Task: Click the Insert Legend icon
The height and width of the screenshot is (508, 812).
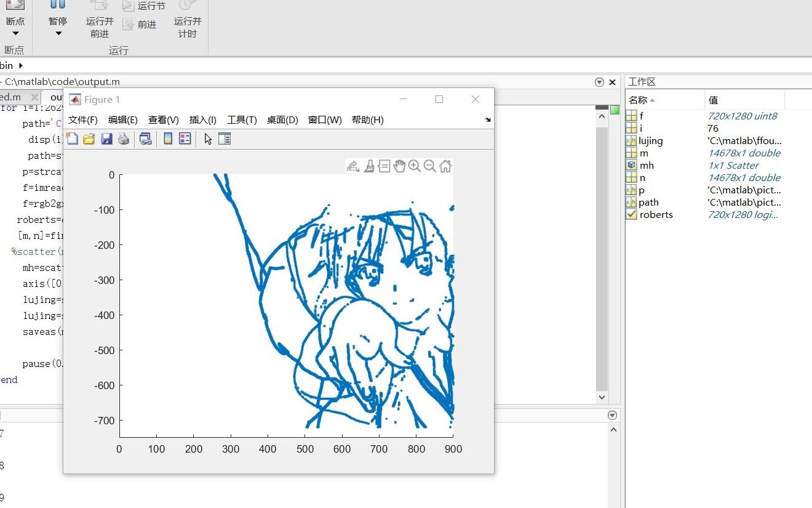Action: tap(185, 139)
